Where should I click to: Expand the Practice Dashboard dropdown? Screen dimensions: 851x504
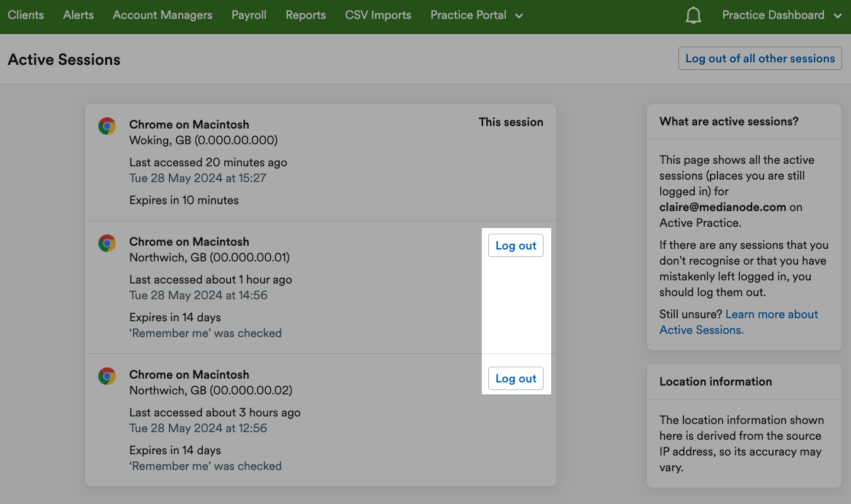point(782,15)
